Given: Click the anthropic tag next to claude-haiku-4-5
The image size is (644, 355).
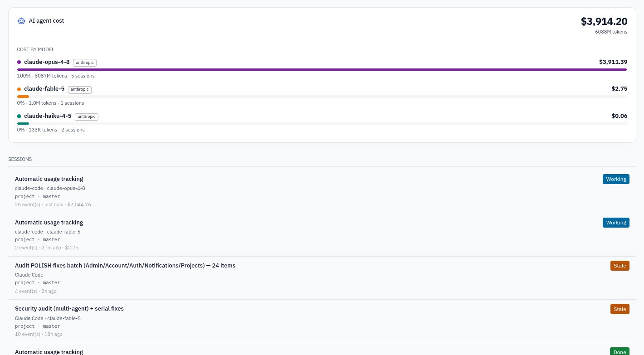Looking at the screenshot, I should point(87,117).
